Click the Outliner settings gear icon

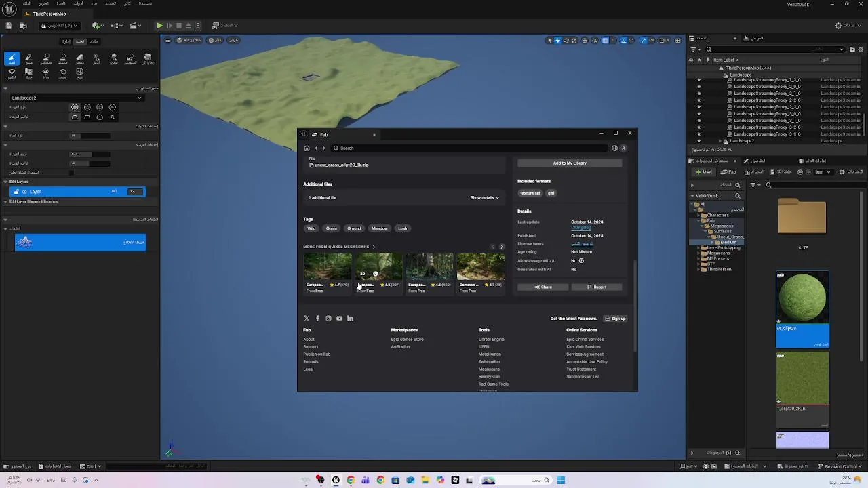pos(861,49)
